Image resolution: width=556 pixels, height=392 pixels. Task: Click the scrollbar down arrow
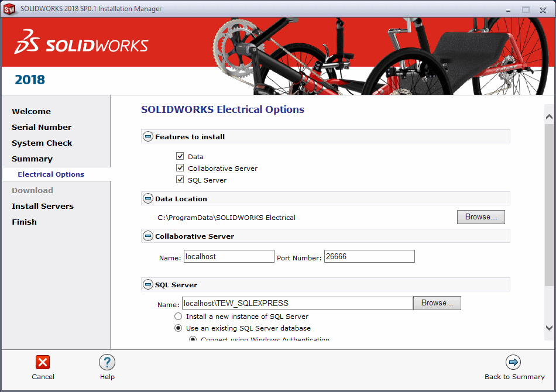pos(549,328)
